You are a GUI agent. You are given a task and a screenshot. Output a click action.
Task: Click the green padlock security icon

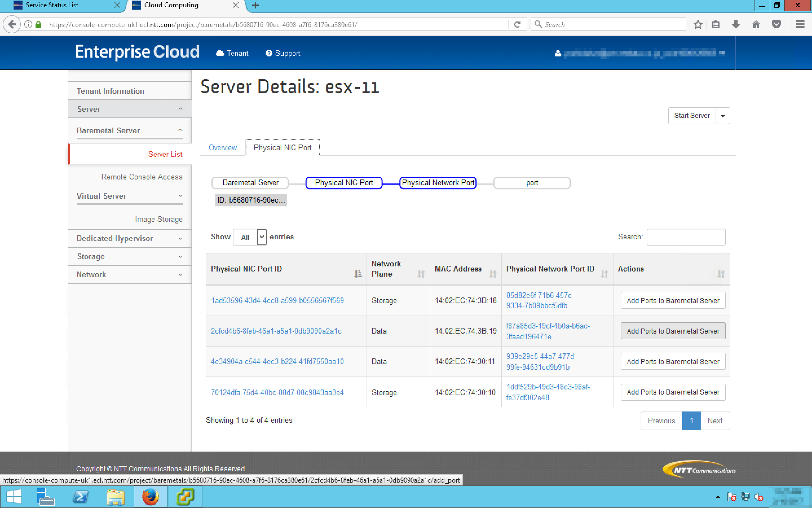tap(38, 25)
